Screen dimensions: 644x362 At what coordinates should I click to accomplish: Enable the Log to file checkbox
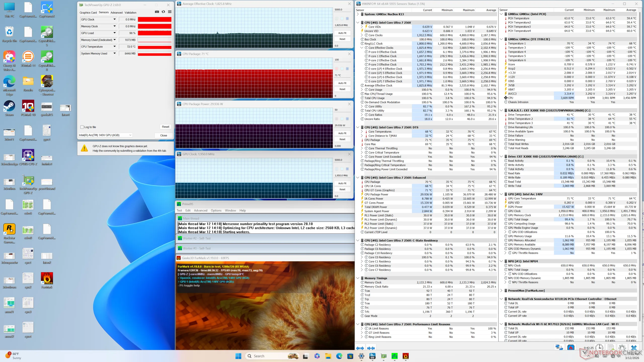pyautogui.click(x=82, y=127)
